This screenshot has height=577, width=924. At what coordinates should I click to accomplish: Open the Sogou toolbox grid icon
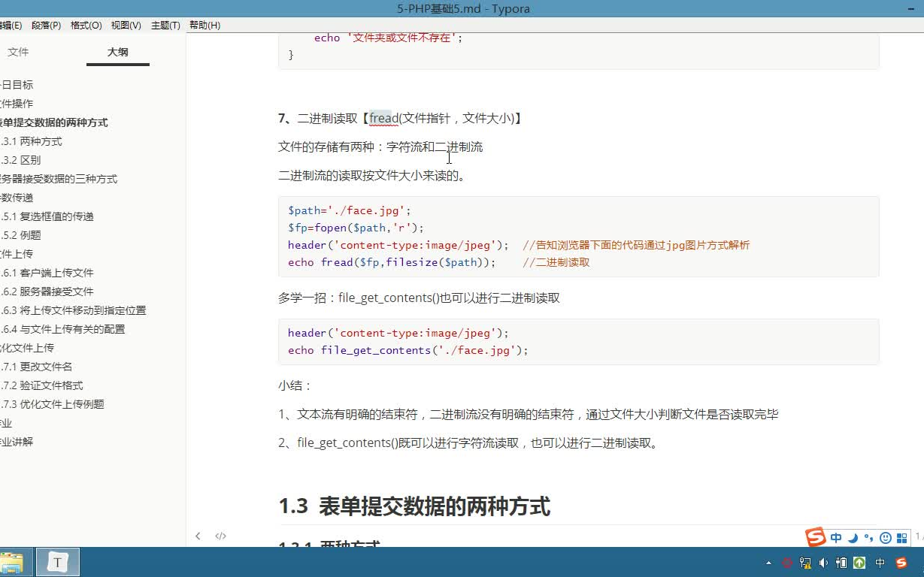click(x=901, y=537)
